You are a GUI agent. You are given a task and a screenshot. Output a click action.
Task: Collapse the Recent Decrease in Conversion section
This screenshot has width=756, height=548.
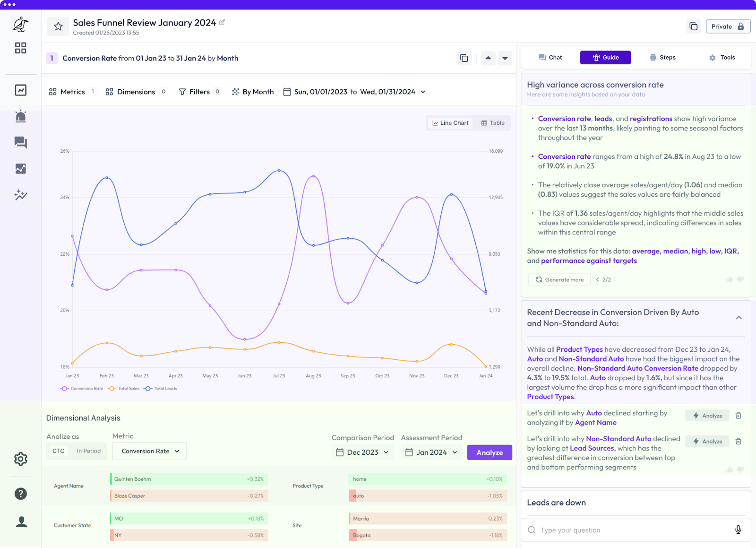pos(739,318)
